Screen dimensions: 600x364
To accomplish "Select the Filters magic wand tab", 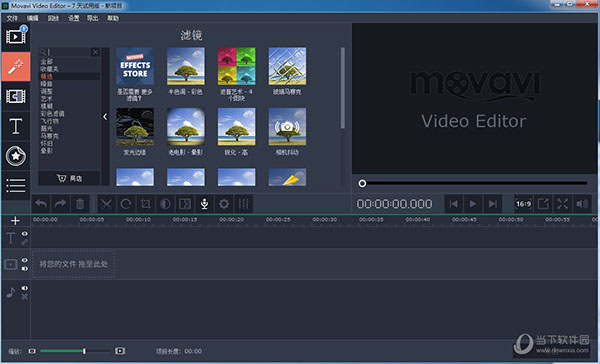I will click(16, 67).
